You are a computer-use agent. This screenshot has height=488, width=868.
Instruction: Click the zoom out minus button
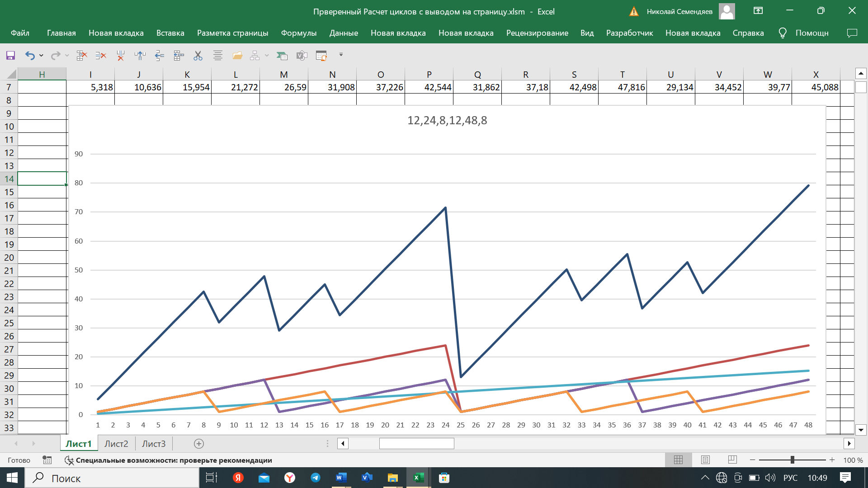click(752, 460)
